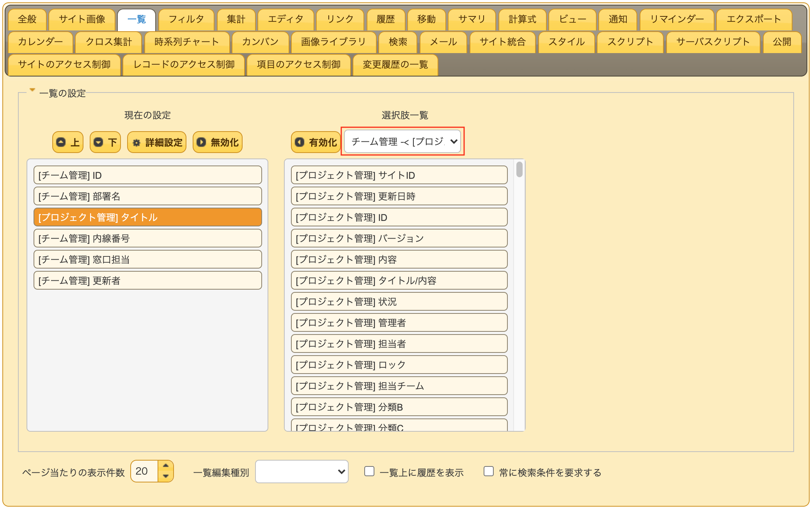Open the 時系列チャート tab
This screenshot has height=509, width=812.
187,42
